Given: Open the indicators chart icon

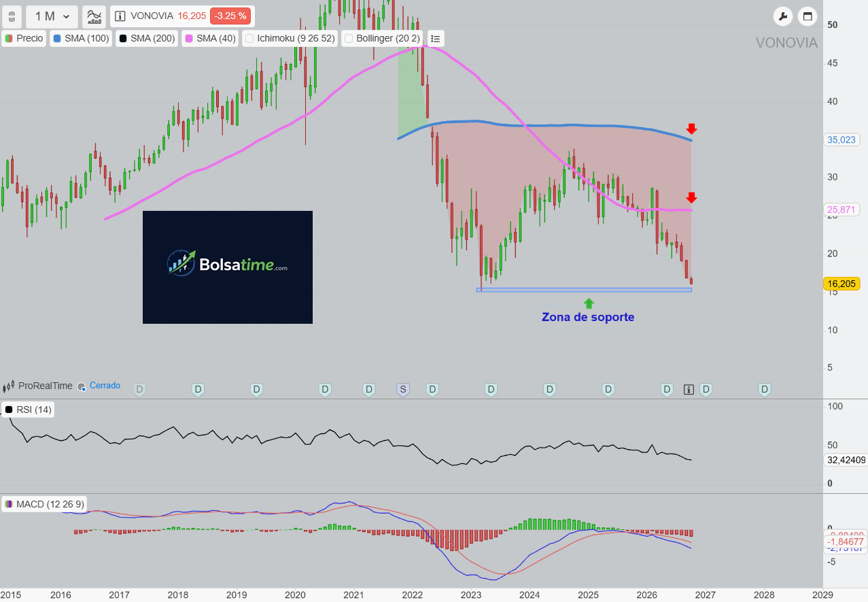Looking at the screenshot, I should 94,16.
